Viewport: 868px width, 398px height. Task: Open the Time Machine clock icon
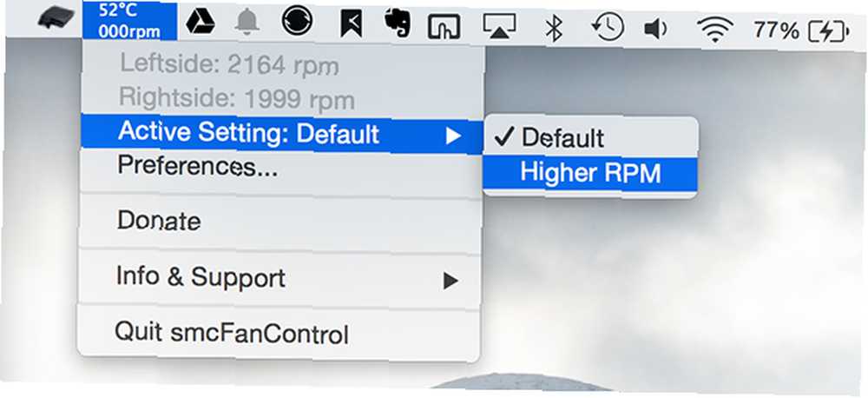pos(608,27)
